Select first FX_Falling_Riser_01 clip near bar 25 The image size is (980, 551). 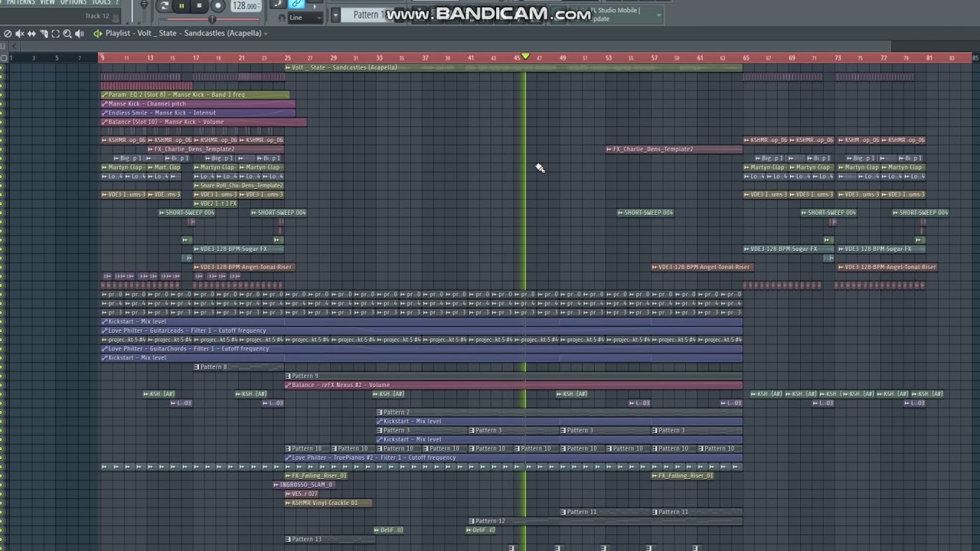[x=316, y=476]
